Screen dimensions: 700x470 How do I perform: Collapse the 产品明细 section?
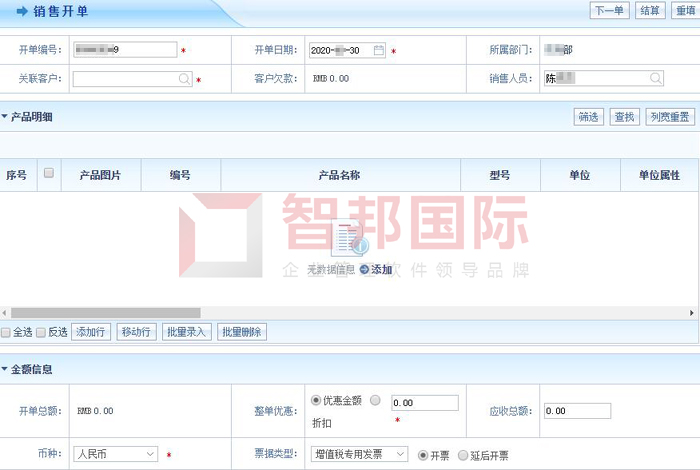pos(4,116)
